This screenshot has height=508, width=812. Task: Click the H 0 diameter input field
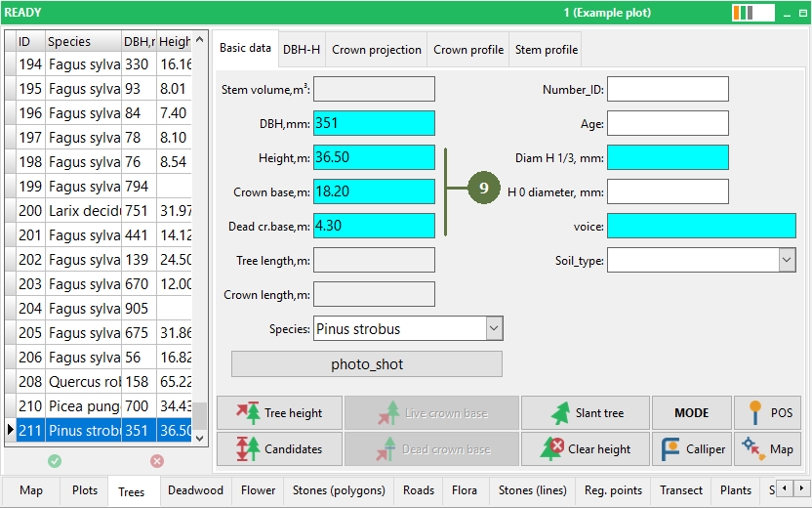(668, 191)
